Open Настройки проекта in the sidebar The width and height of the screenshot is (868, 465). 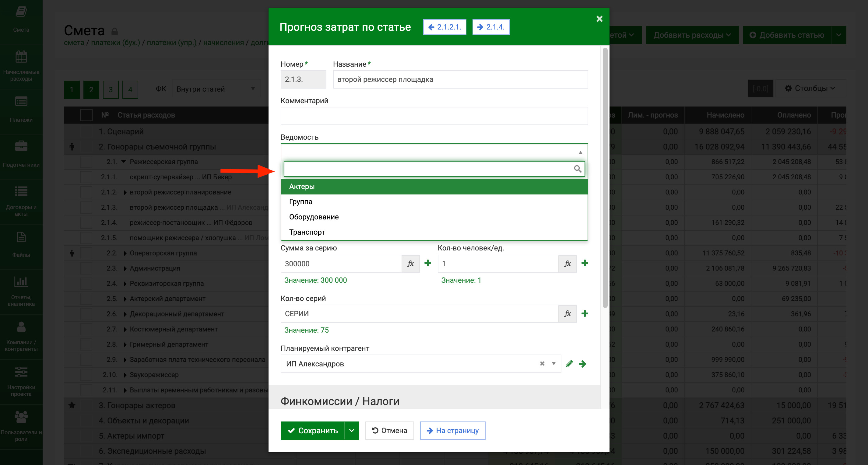coord(21,382)
